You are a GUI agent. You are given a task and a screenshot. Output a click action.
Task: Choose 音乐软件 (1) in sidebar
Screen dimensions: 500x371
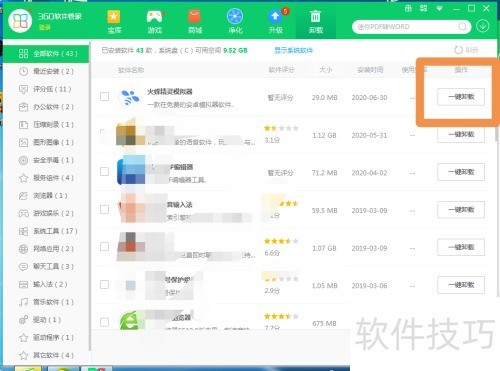click(46, 302)
